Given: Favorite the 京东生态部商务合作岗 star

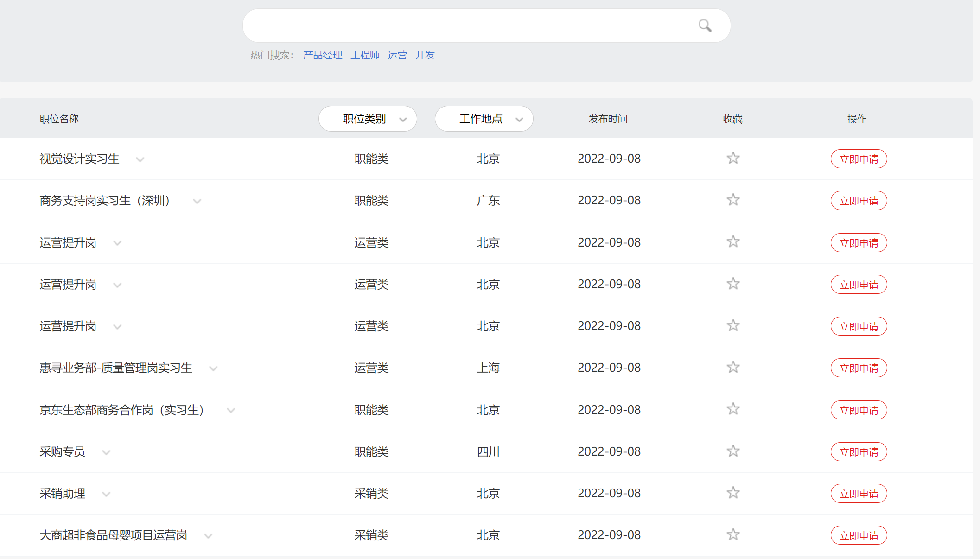Looking at the screenshot, I should click(x=733, y=409).
